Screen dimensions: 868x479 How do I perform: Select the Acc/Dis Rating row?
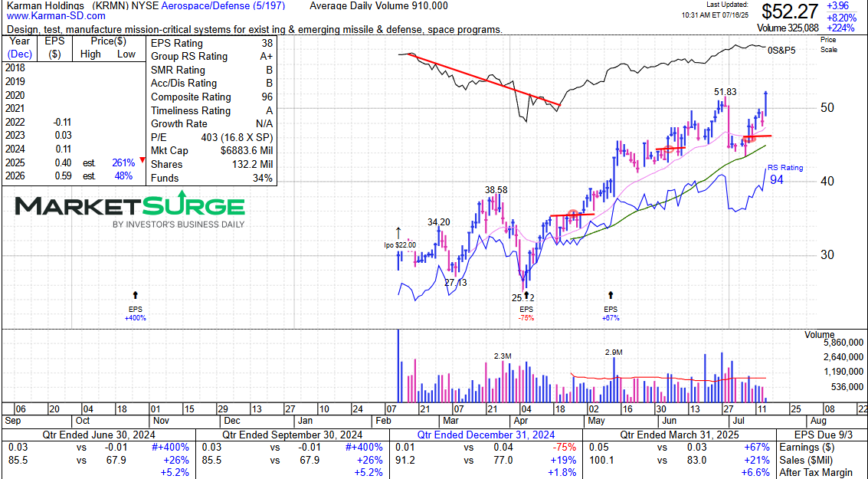pyautogui.click(x=212, y=84)
